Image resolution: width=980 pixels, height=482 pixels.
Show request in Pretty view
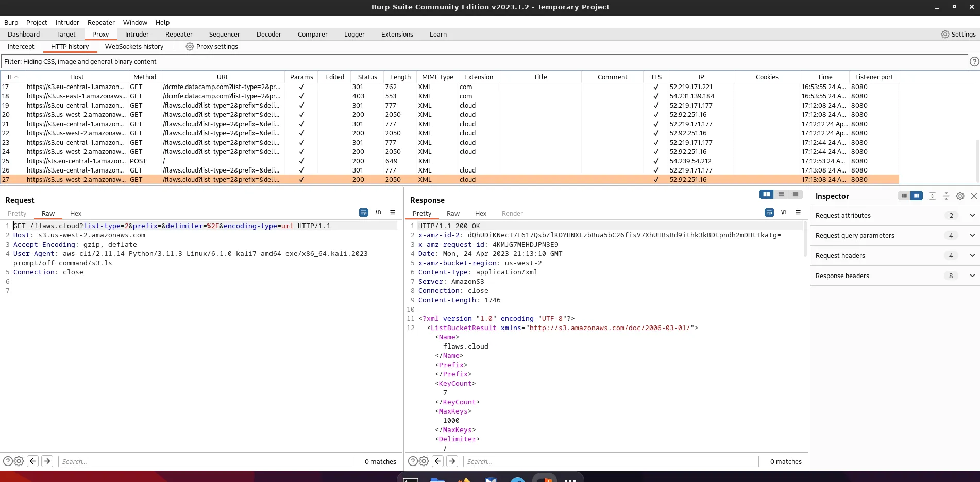pyautogui.click(x=17, y=213)
